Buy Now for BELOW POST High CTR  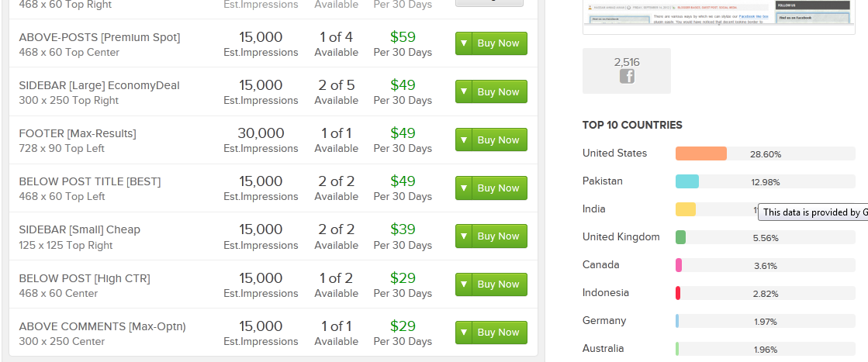click(x=500, y=284)
